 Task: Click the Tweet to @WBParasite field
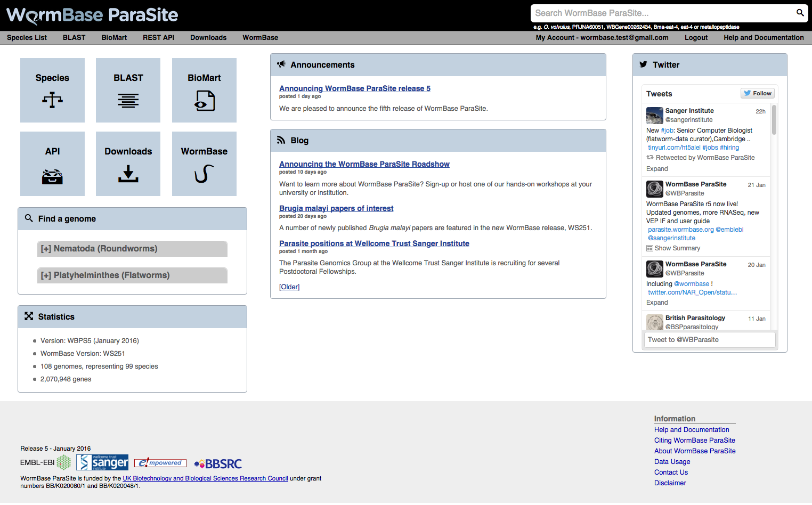(x=709, y=340)
